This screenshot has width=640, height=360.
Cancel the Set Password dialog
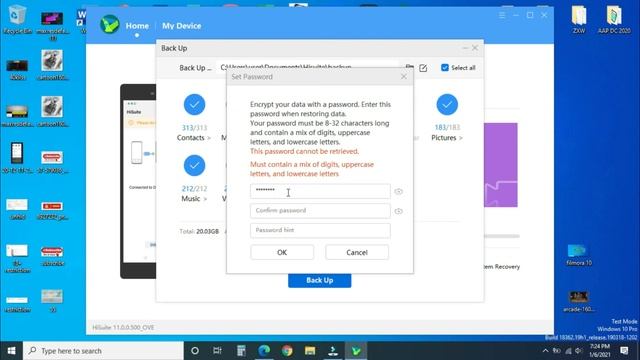coord(357,252)
